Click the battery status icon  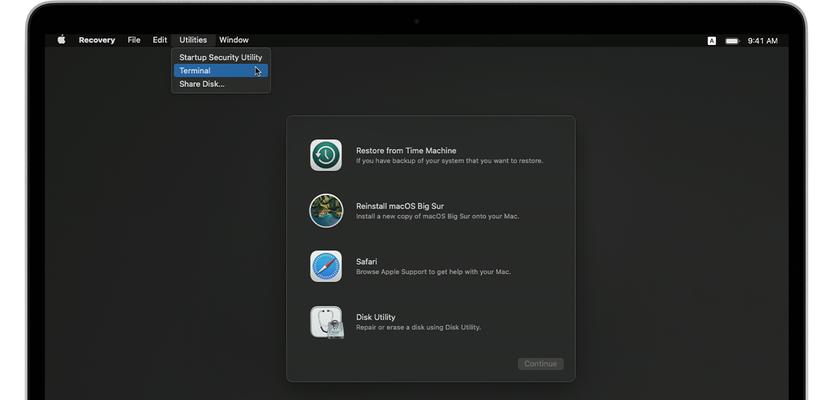(x=732, y=41)
